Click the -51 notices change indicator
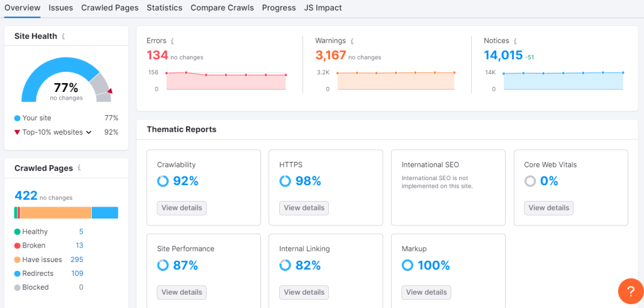 point(530,57)
